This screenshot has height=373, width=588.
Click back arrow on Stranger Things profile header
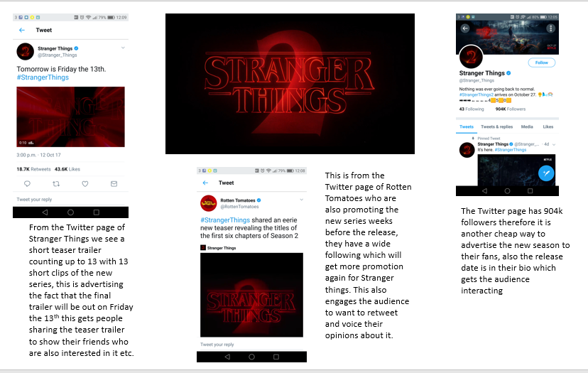click(x=465, y=28)
